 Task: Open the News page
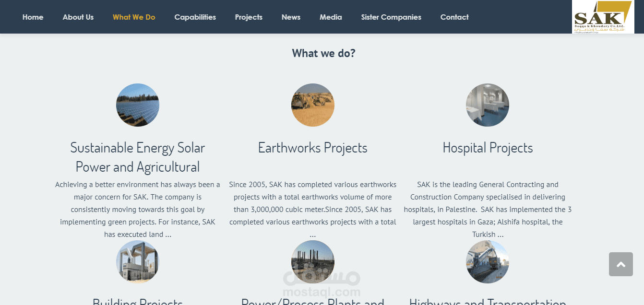click(x=291, y=17)
